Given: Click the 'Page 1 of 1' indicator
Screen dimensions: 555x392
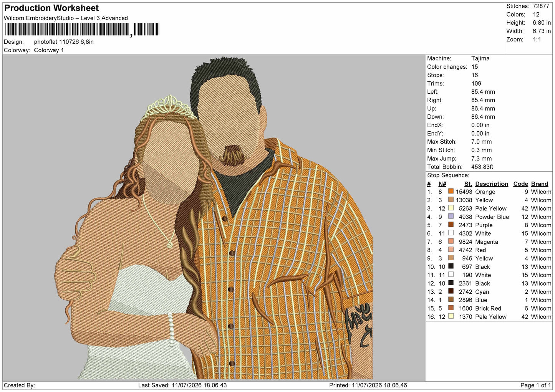Looking at the screenshot, I should (x=536, y=385).
